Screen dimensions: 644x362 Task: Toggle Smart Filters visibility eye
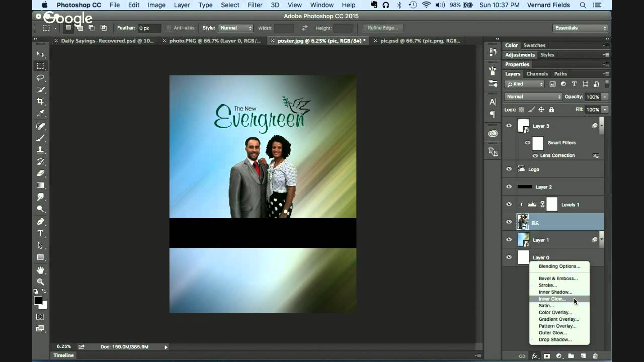click(x=527, y=143)
